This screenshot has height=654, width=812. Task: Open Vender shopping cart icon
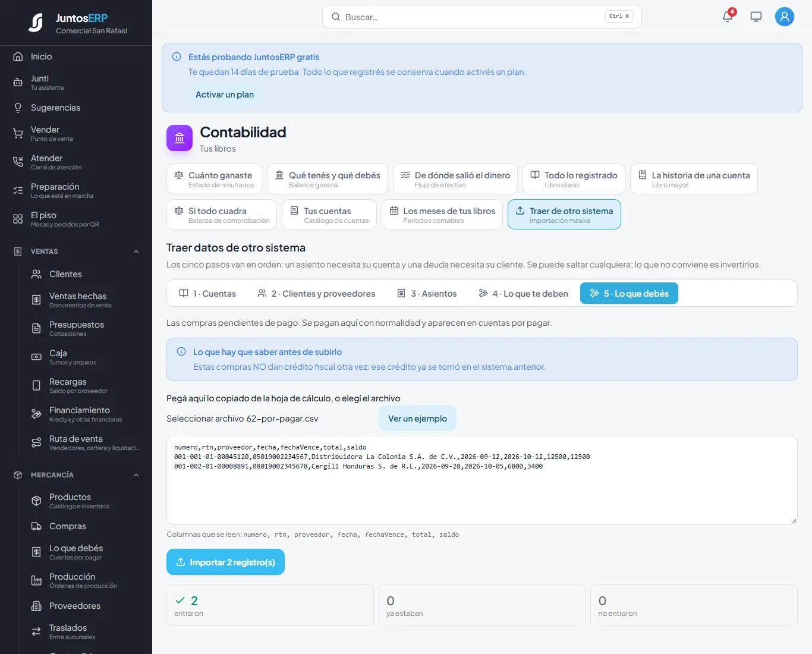[x=18, y=134]
